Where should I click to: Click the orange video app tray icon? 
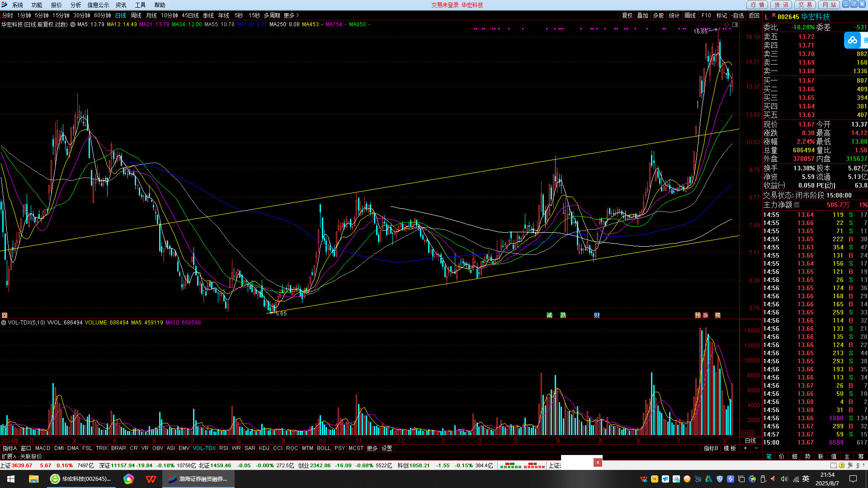point(655,479)
